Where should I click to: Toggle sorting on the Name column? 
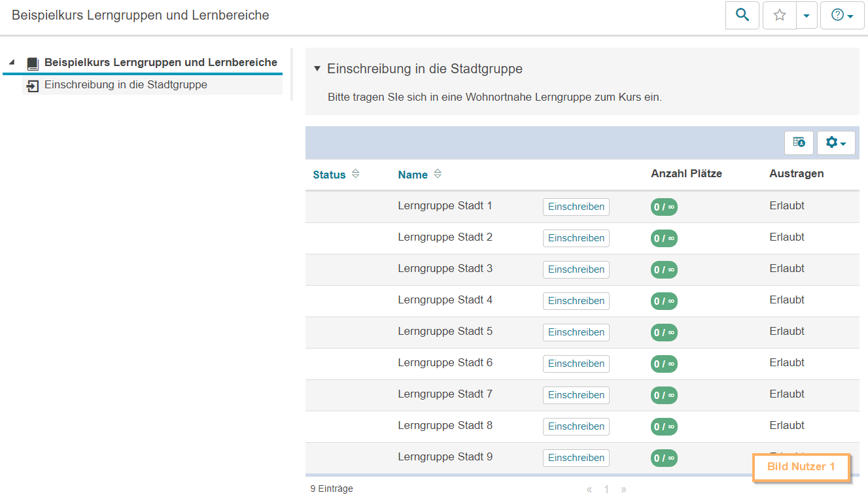[x=438, y=174]
